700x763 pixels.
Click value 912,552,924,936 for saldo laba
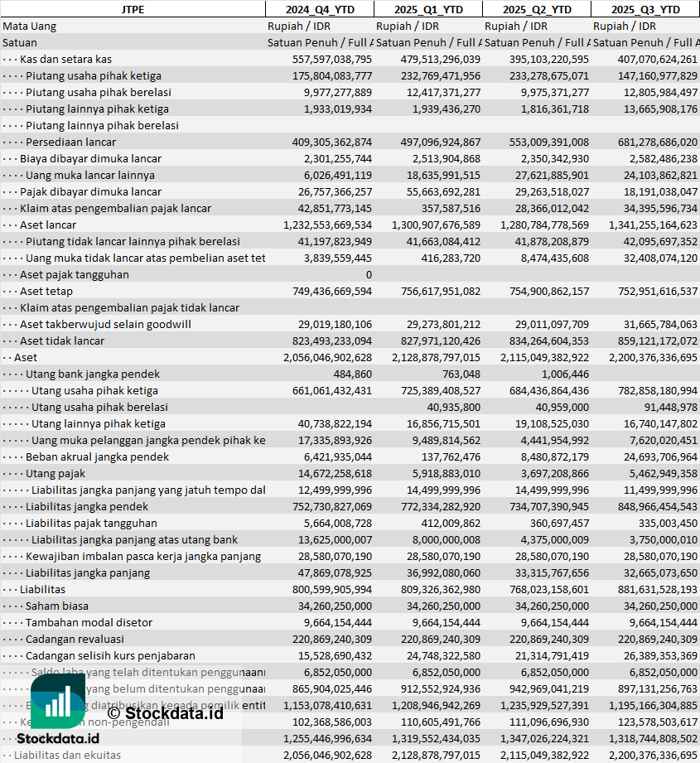440,688
